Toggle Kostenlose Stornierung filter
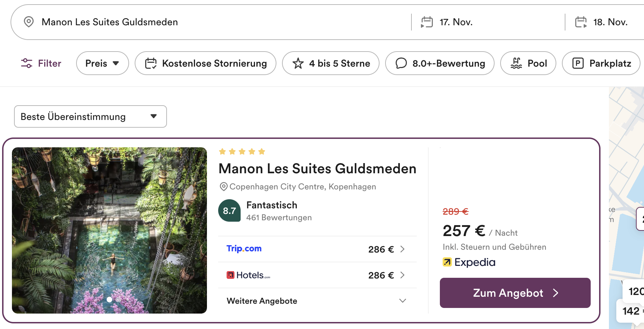Image resolution: width=644 pixels, height=329 pixels. 206,63
